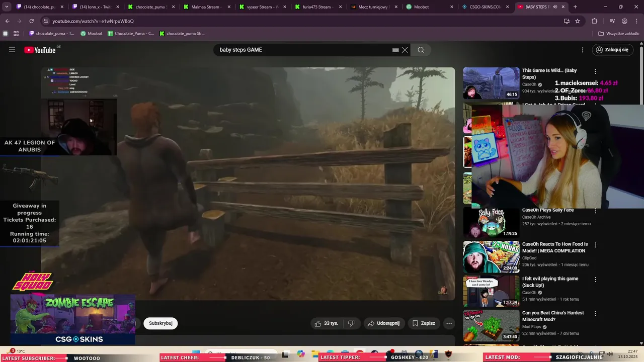Switch to the lonn_x Twitch tab
Screen dimensions: 644x362
(x=96, y=7)
